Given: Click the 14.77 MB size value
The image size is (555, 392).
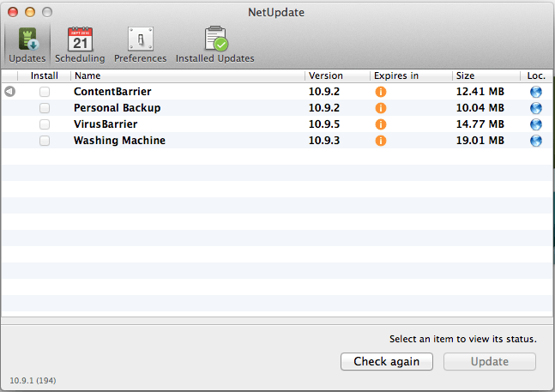Looking at the screenshot, I should tap(480, 124).
